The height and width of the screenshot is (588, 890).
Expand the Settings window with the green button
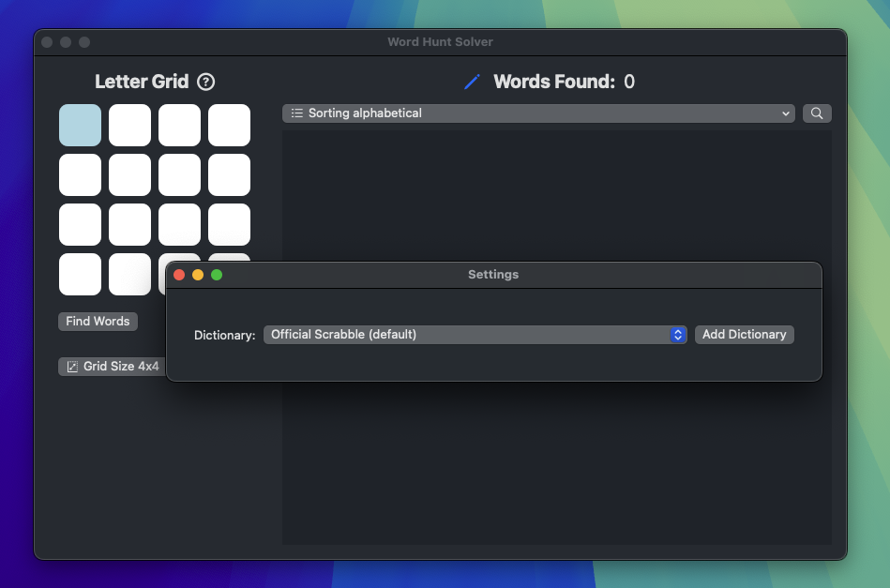click(x=216, y=275)
